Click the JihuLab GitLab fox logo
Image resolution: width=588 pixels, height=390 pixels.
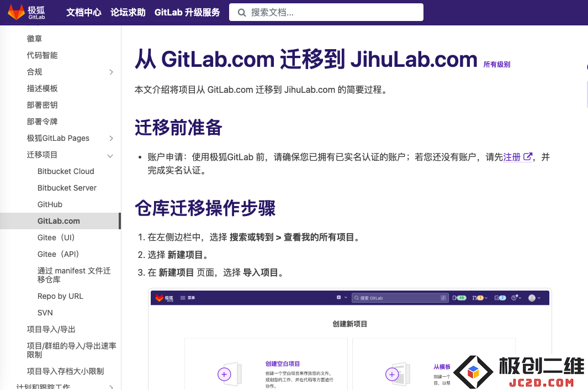[x=27, y=12]
